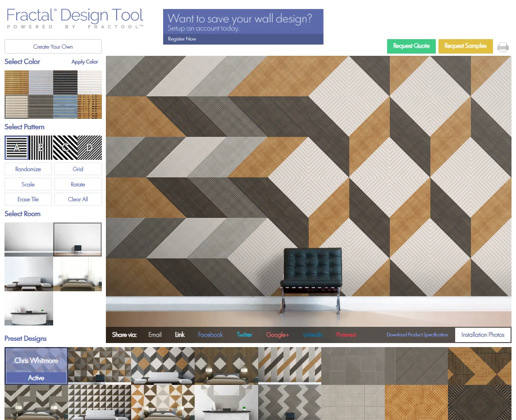The image size is (516, 420).
Task: Open the Rotate tile tool
Action: 78,184
